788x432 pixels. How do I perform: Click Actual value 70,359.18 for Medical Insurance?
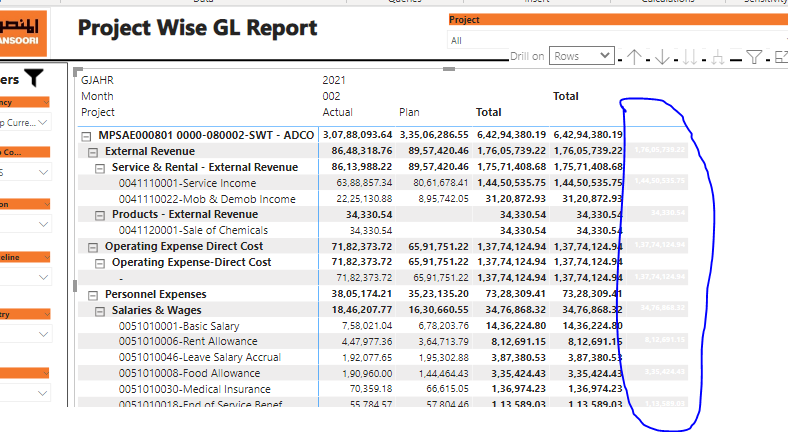371,389
